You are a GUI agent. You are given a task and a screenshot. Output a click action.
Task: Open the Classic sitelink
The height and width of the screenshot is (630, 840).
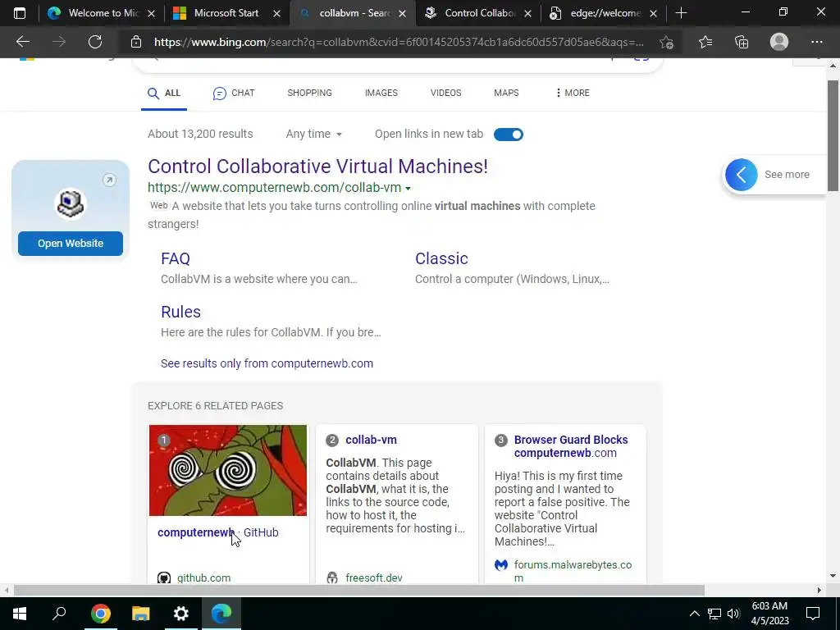tap(441, 258)
